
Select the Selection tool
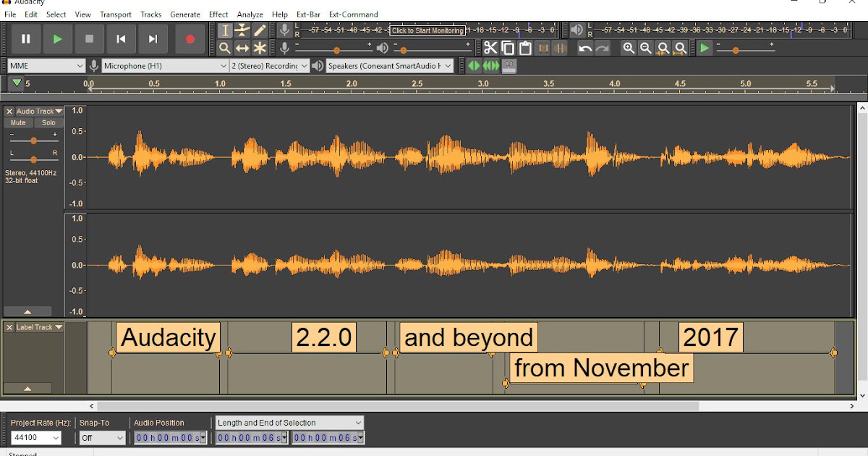pyautogui.click(x=225, y=30)
